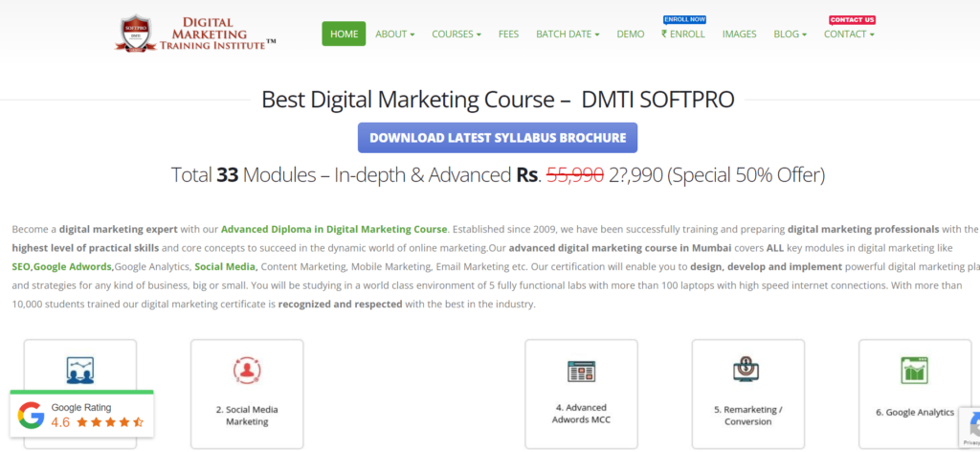Screen dimensions: 980x452
Task: Open the 5. Remarketing / Conversion label
Action: (x=748, y=416)
